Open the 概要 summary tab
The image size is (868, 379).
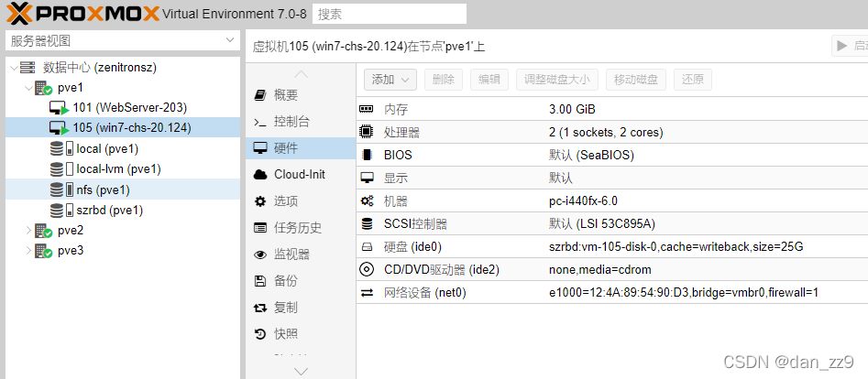[301, 95]
